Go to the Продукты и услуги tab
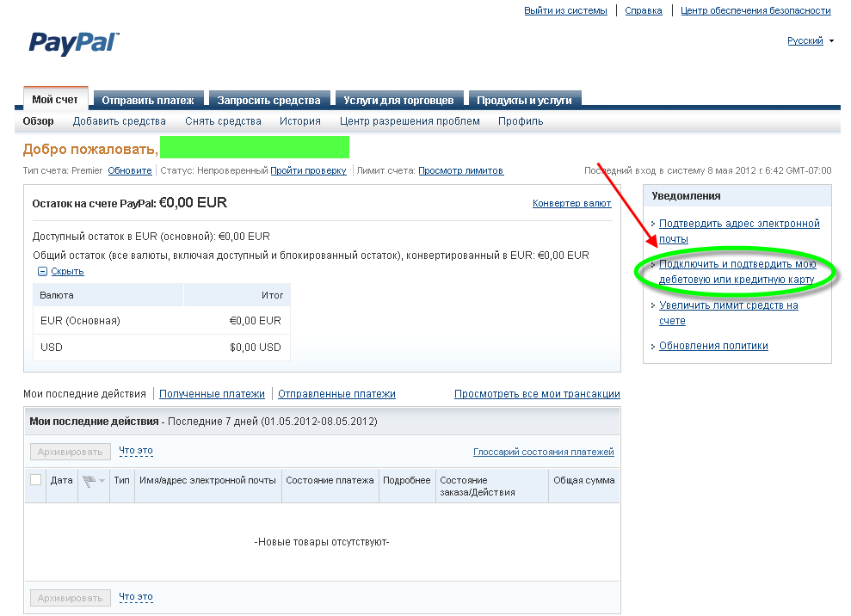The image size is (851, 616). pos(524,100)
